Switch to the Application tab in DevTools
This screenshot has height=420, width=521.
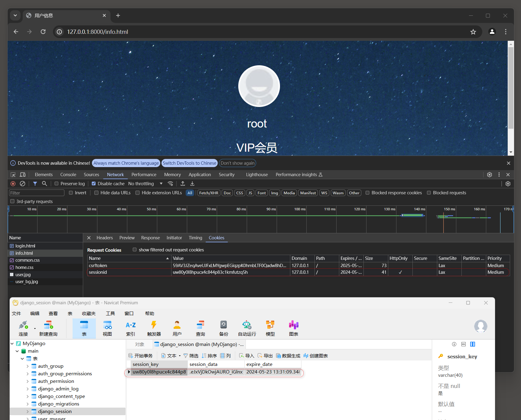(200, 175)
